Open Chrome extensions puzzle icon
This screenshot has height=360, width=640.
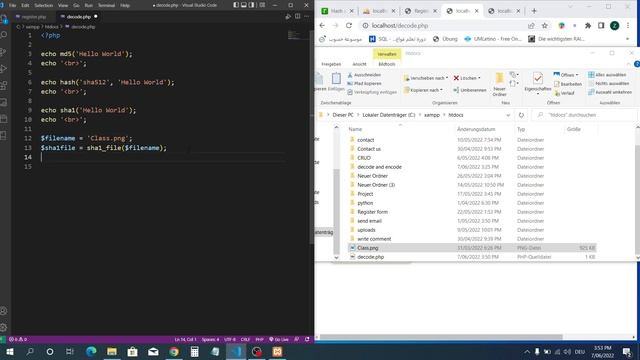(x=588, y=25)
